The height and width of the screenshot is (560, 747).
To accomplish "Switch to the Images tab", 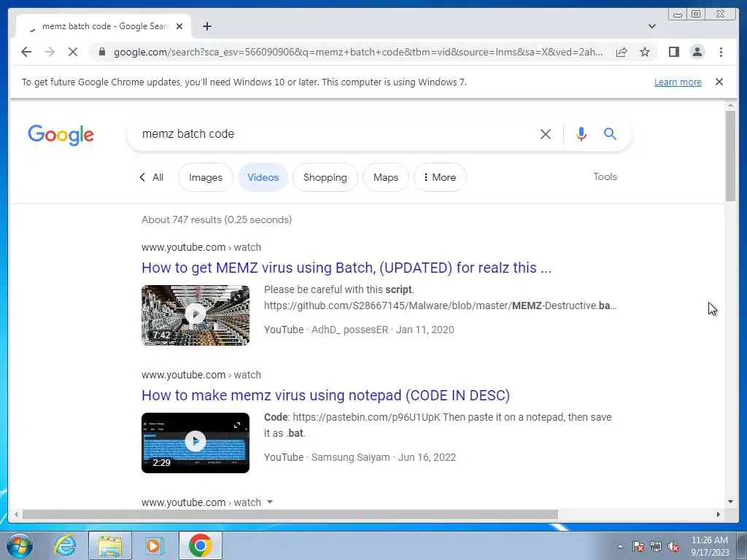I will 206,177.
